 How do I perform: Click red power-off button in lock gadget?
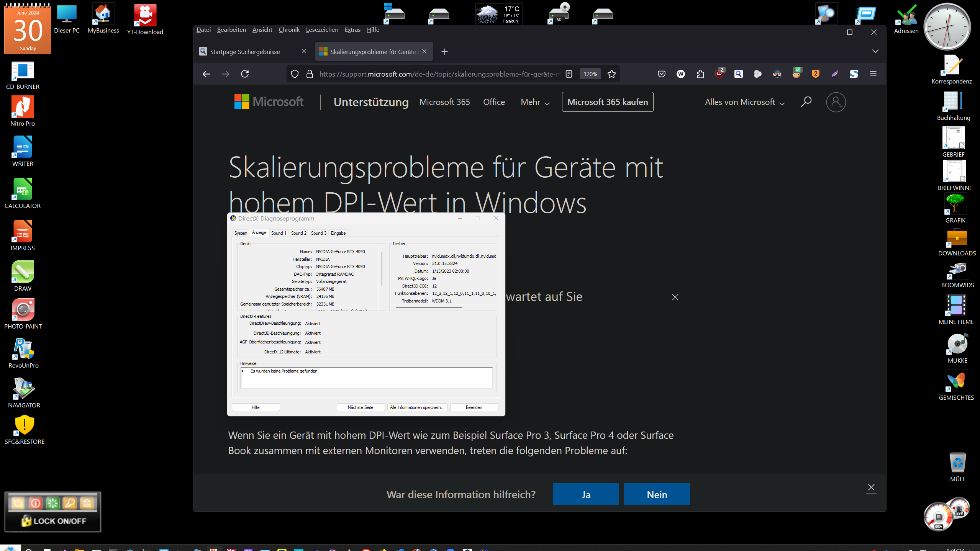35,503
